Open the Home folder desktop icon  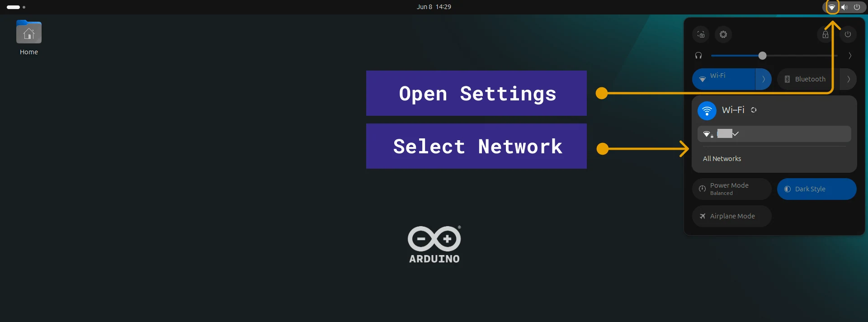[x=29, y=38]
